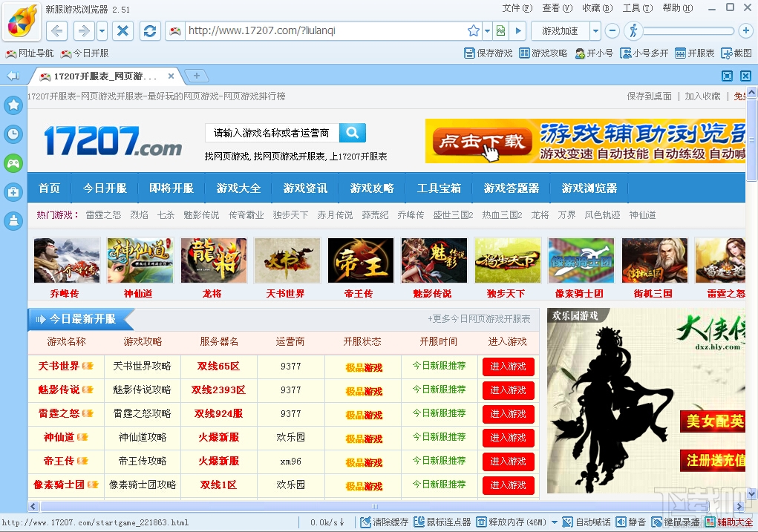This screenshot has width=758, height=532.
Task: Click the 今日开服 bookmark
Action: [85, 53]
